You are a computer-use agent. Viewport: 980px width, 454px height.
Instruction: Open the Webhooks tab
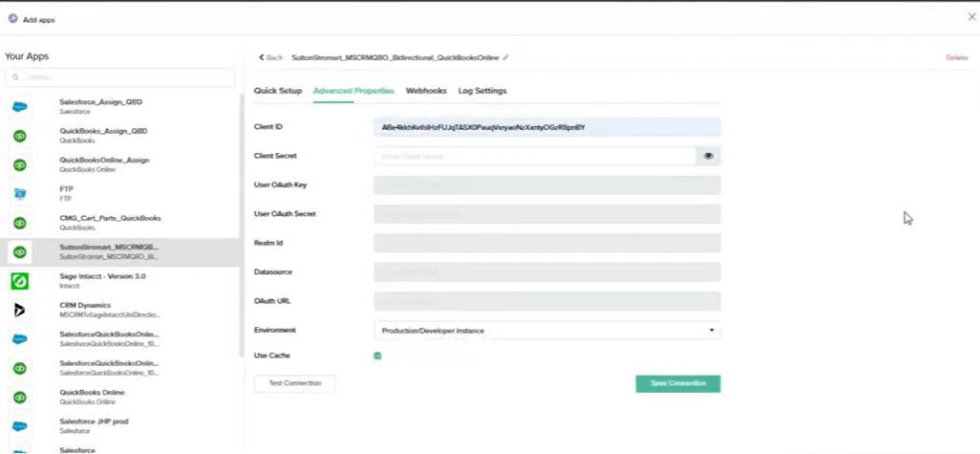point(426,91)
